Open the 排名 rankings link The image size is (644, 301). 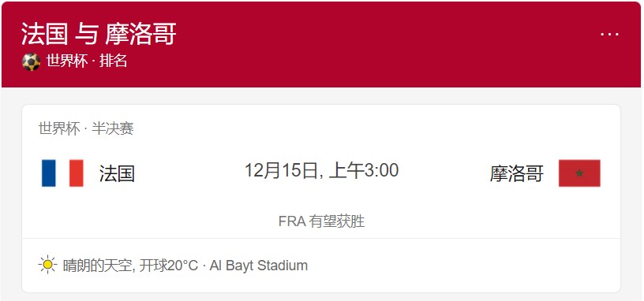point(113,61)
